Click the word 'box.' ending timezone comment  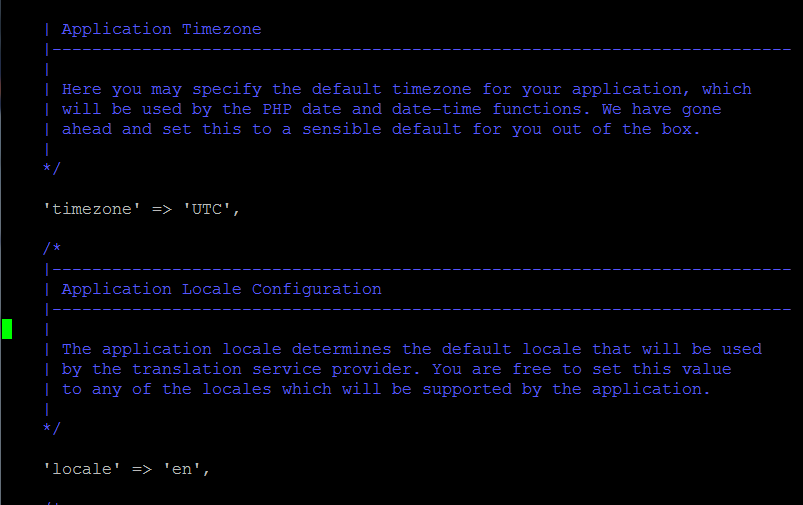click(681, 129)
